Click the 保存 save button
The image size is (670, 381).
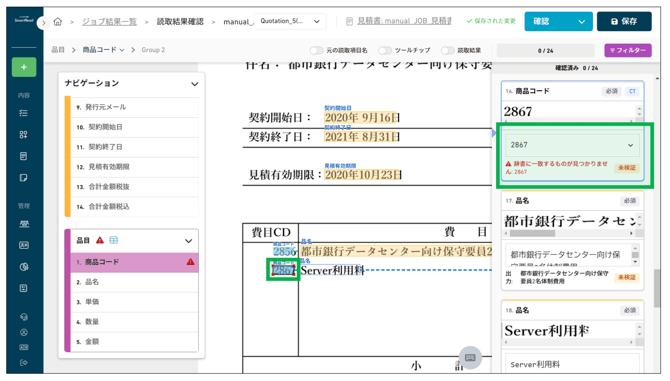tap(624, 21)
